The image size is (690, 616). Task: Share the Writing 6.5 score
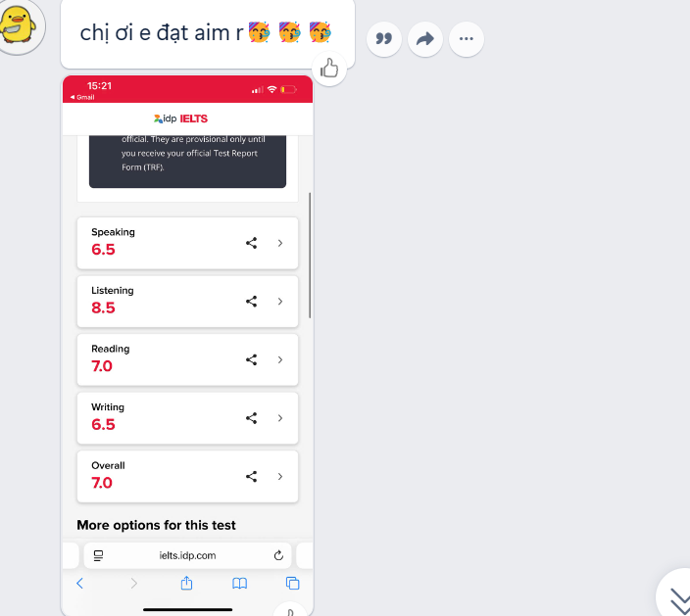tap(251, 418)
